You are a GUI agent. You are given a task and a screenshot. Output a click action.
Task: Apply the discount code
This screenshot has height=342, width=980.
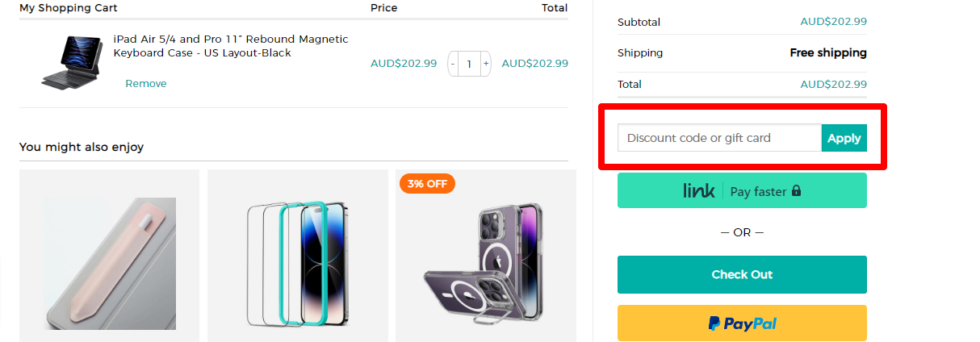(x=844, y=138)
